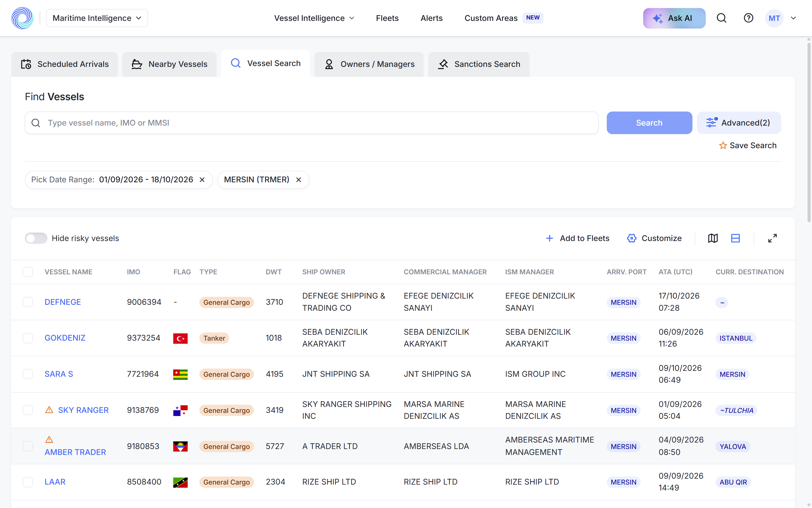The height and width of the screenshot is (508, 812).
Task: Click the swirl logo in header
Action: (x=22, y=18)
